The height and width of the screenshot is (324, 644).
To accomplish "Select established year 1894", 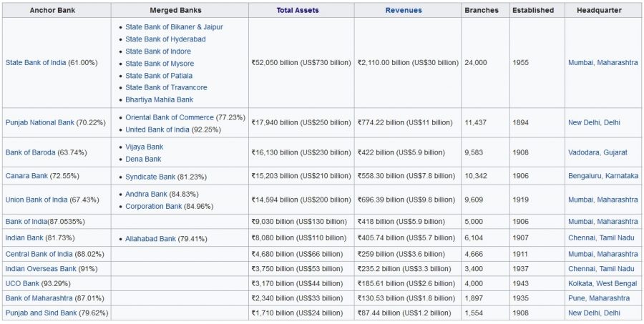I will pyautogui.click(x=520, y=122).
